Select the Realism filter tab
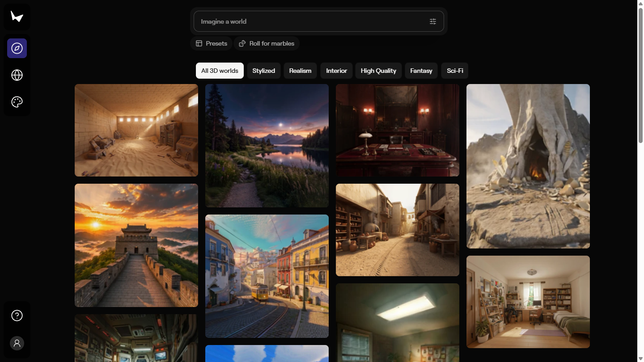The height and width of the screenshot is (362, 644). 301,71
